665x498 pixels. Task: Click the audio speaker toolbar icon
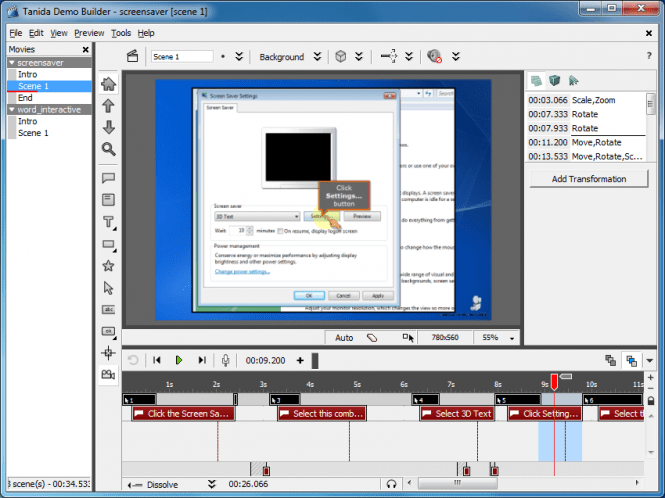click(x=434, y=56)
